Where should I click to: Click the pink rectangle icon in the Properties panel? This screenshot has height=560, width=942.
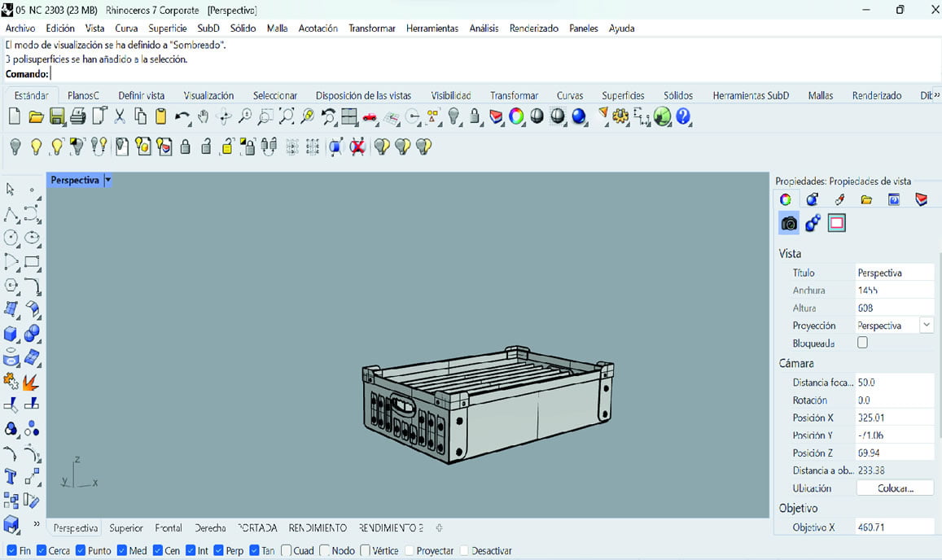836,223
